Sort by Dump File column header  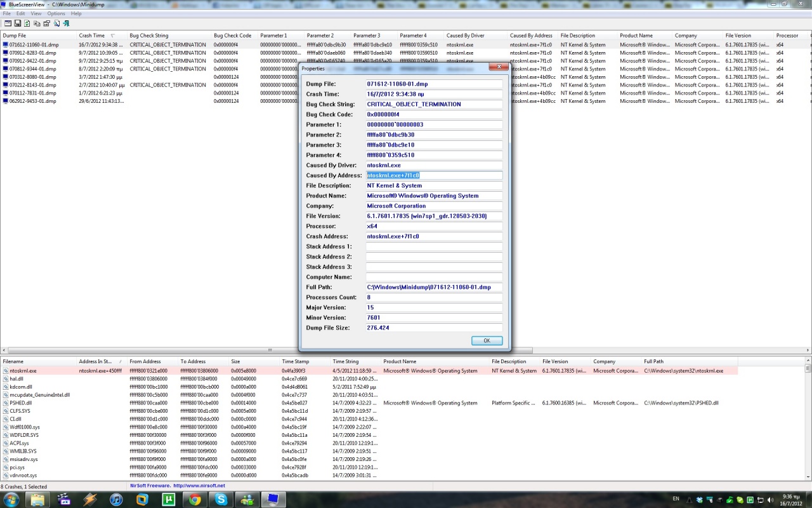(38, 36)
